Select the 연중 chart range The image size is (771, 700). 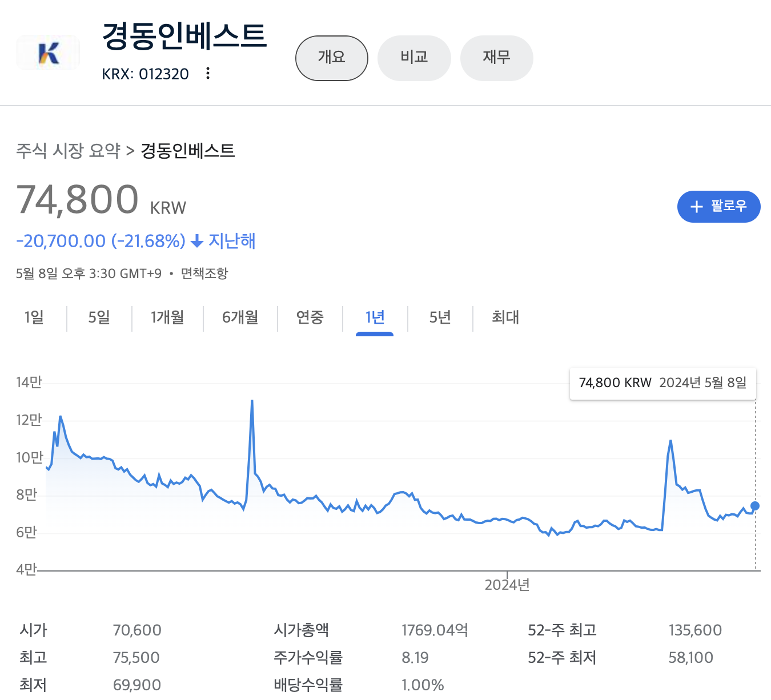[x=310, y=317]
